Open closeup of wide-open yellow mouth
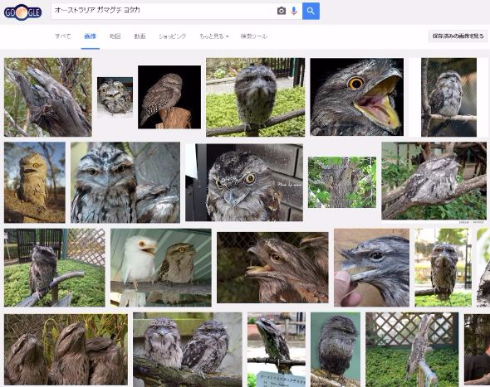This screenshot has height=387, width=490. tap(357, 97)
